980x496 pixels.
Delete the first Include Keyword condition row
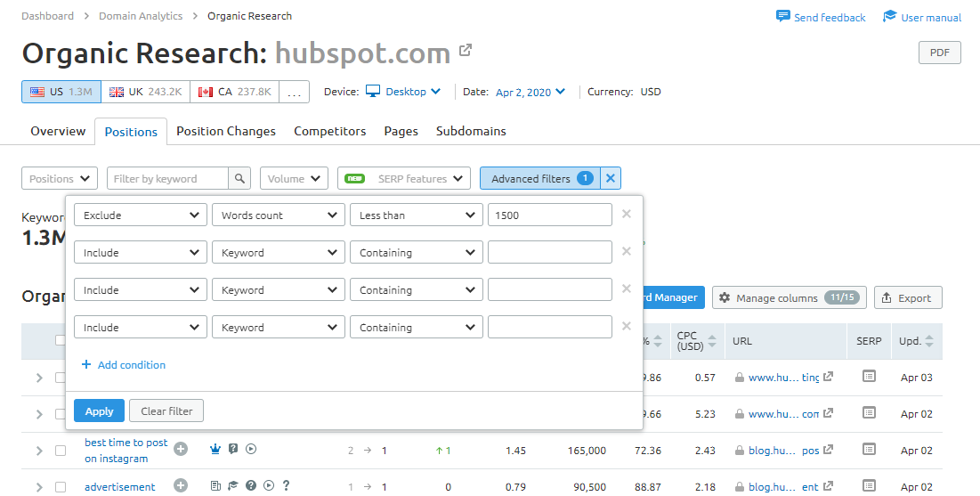pos(627,251)
